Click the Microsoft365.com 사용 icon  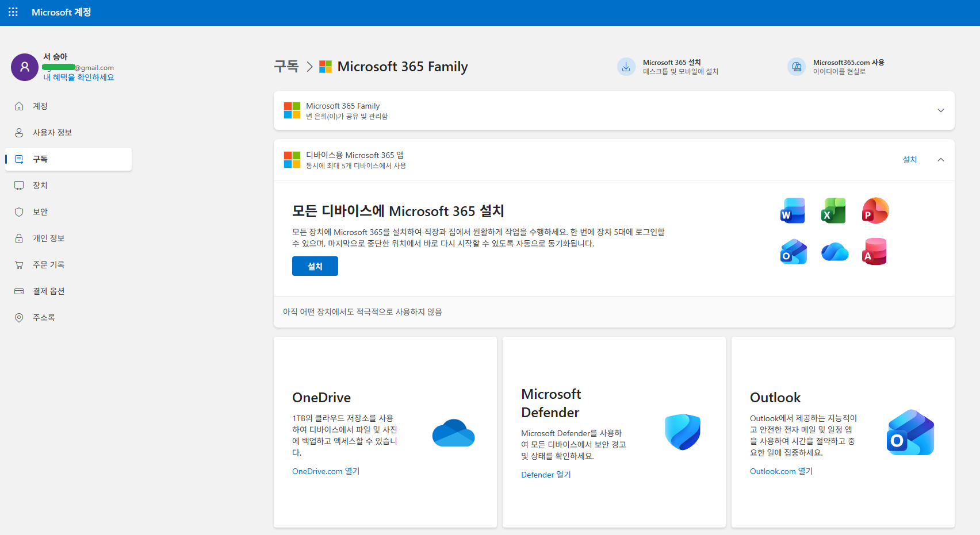(x=797, y=67)
